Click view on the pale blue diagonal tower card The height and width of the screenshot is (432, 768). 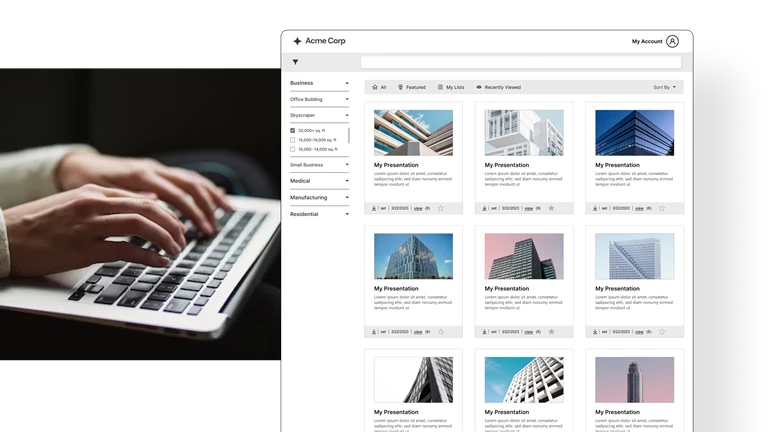(x=639, y=332)
